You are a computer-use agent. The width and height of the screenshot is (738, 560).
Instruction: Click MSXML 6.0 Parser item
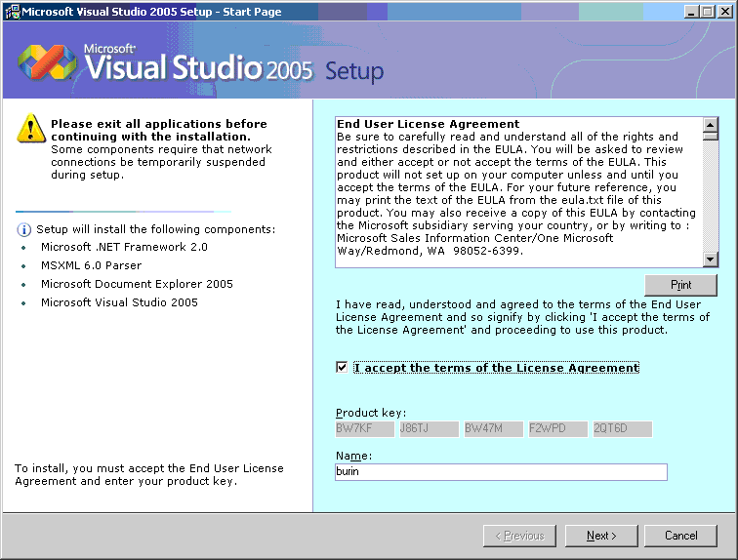pyautogui.click(x=92, y=265)
